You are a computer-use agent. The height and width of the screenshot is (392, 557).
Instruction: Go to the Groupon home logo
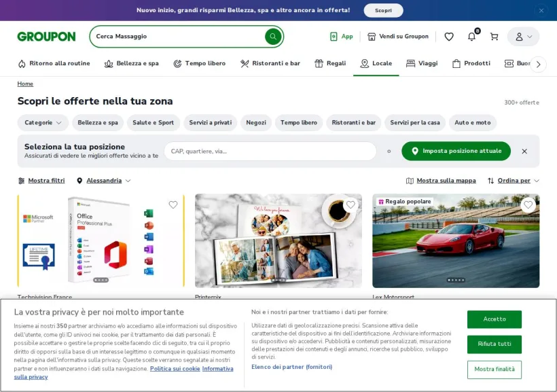pos(47,36)
